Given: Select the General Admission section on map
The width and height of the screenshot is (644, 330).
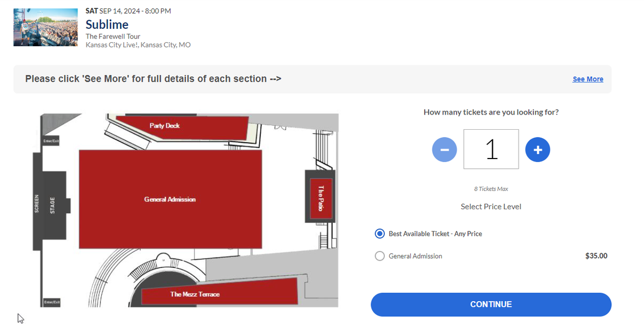Looking at the screenshot, I should [171, 199].
